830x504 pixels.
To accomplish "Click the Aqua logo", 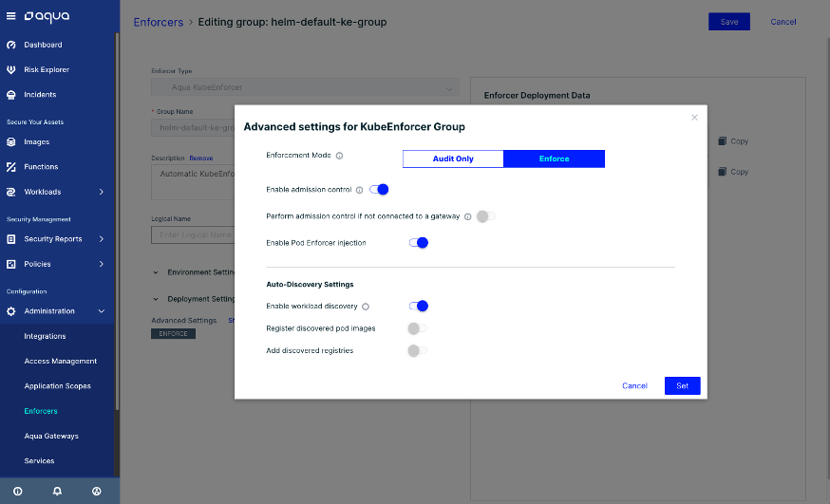I will (47, 16).
